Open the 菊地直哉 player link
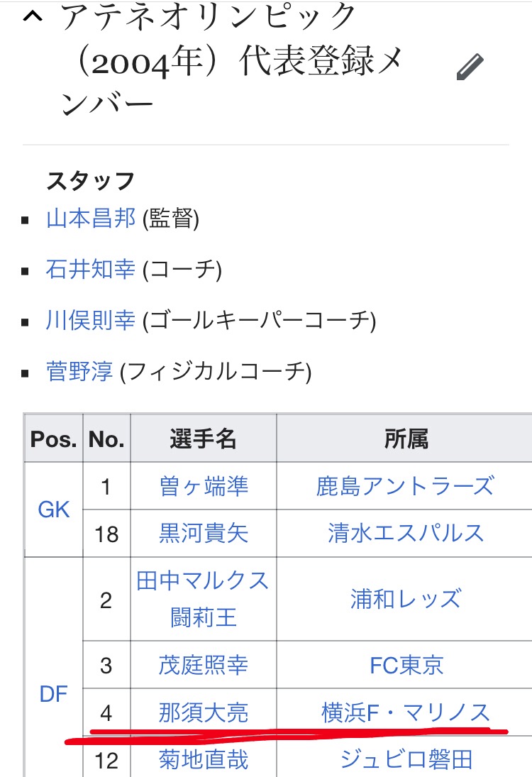532x777 pixels. 204,760
